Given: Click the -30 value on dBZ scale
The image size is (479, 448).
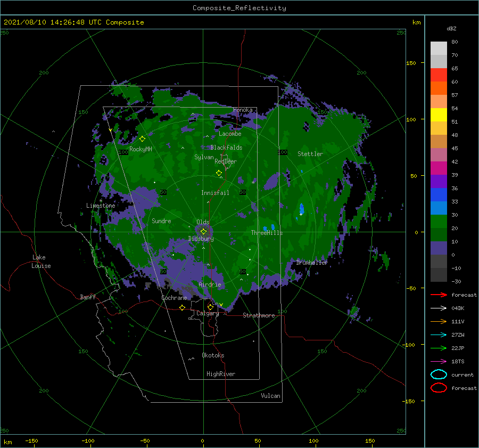Looking at the screenshot, I should [x=456, y=281].
